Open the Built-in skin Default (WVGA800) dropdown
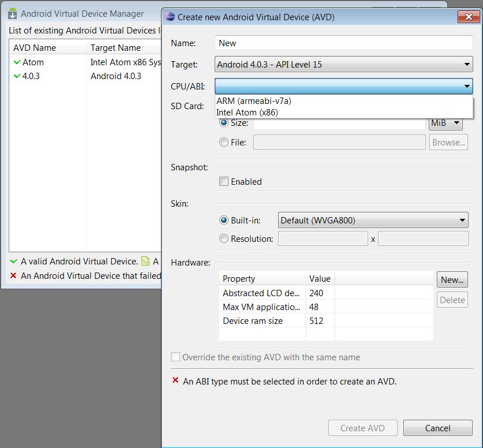Image resolution: width=483 pixels, height=448 pixels. [x=373, y=220]
